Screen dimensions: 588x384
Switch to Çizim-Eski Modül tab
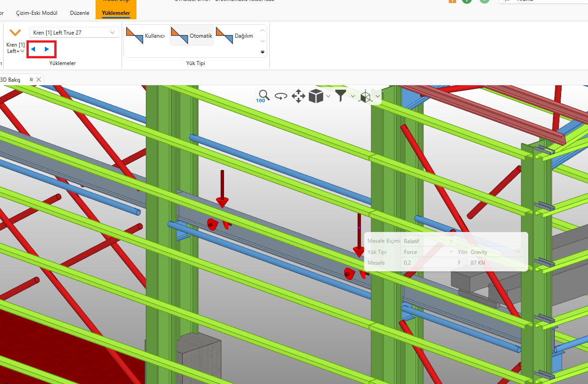(37, 13)
